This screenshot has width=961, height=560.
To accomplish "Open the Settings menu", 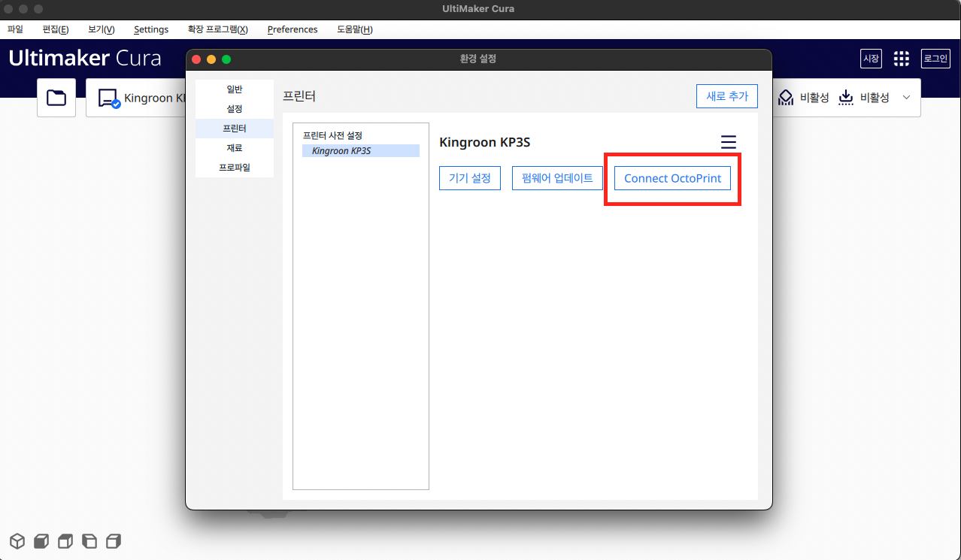I will (151, 29).
